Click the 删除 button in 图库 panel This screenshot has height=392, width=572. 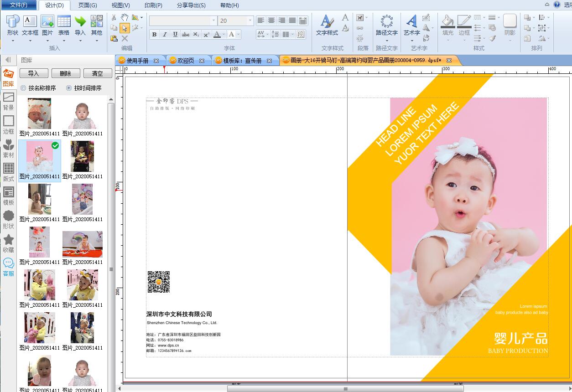click(x=66, y=73)
